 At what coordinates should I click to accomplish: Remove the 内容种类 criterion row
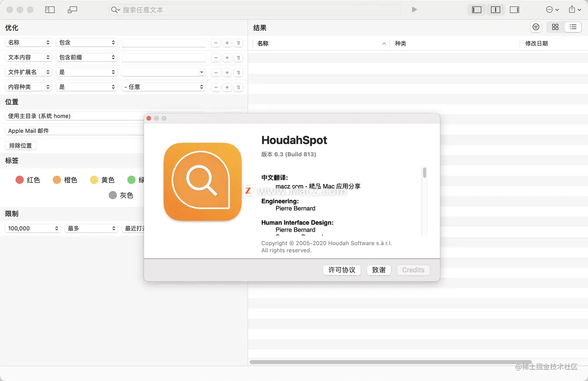pyautogui.click(x=216, y=87)
